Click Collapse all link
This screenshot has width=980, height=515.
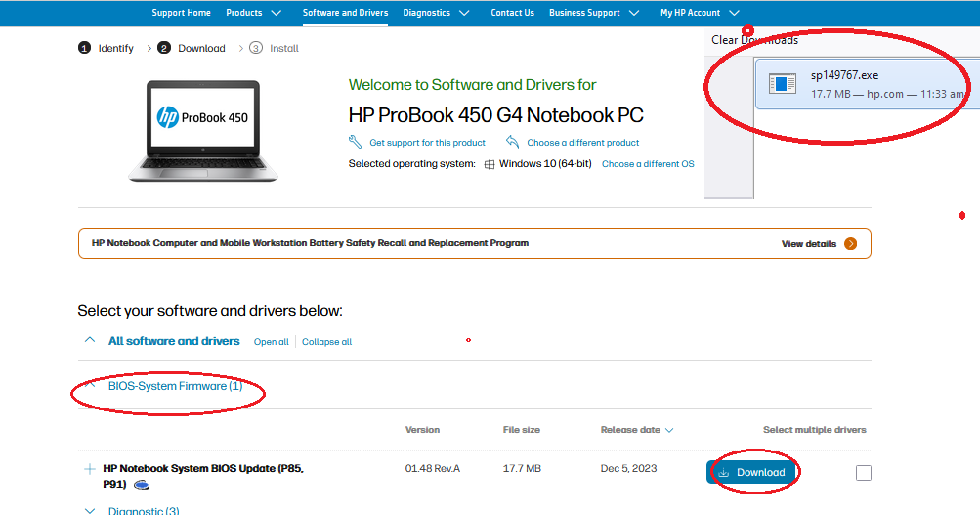pos(327,342)
